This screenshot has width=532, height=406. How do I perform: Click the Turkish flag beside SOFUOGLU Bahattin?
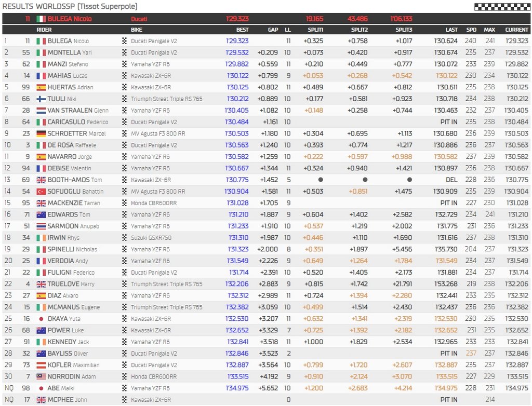41,192
